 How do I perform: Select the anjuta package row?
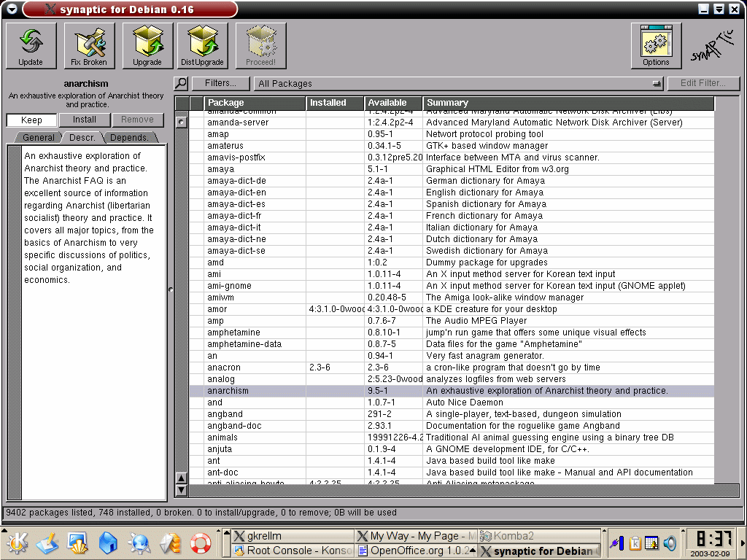(x=452, y=449)
